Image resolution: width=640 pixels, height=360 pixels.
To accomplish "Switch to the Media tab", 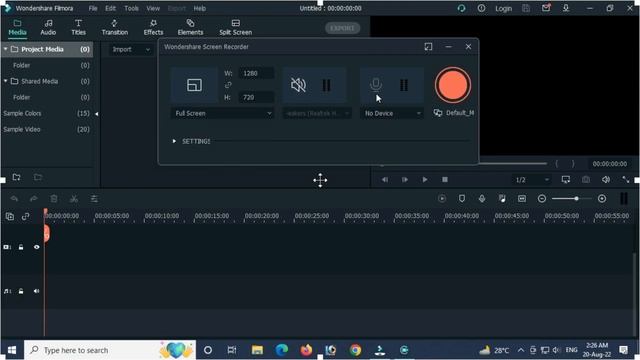I will 17,27.
